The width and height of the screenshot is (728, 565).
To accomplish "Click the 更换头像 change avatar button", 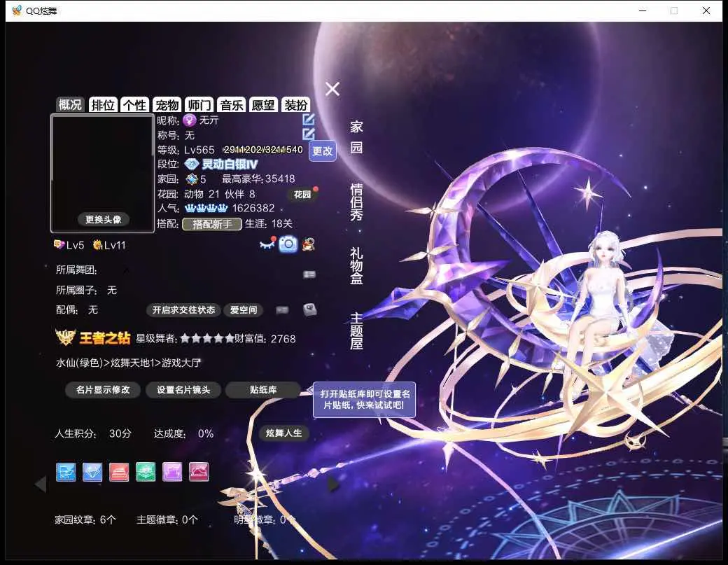I will pyautogui.click(x=103, y=220).
